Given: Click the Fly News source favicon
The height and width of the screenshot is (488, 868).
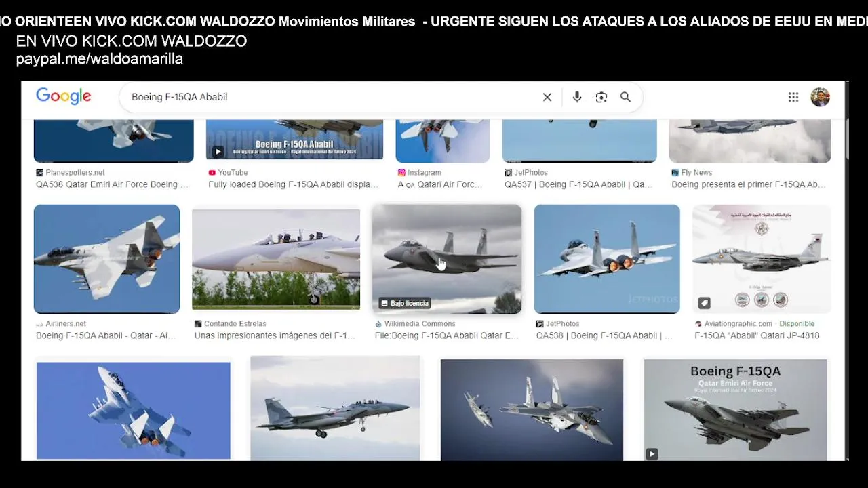Looking at the screenshot, I should tap(675, 173).
